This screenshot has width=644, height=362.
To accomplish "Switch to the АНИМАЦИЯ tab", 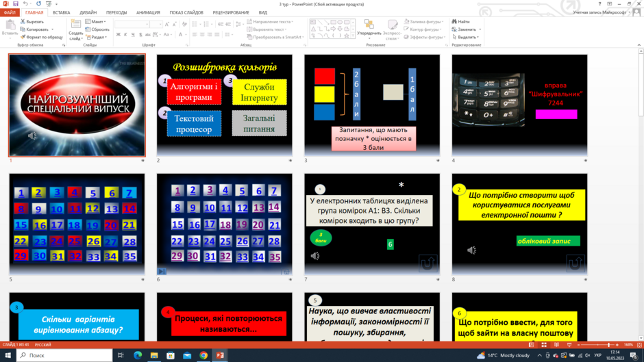I will (x=148, y=13).
